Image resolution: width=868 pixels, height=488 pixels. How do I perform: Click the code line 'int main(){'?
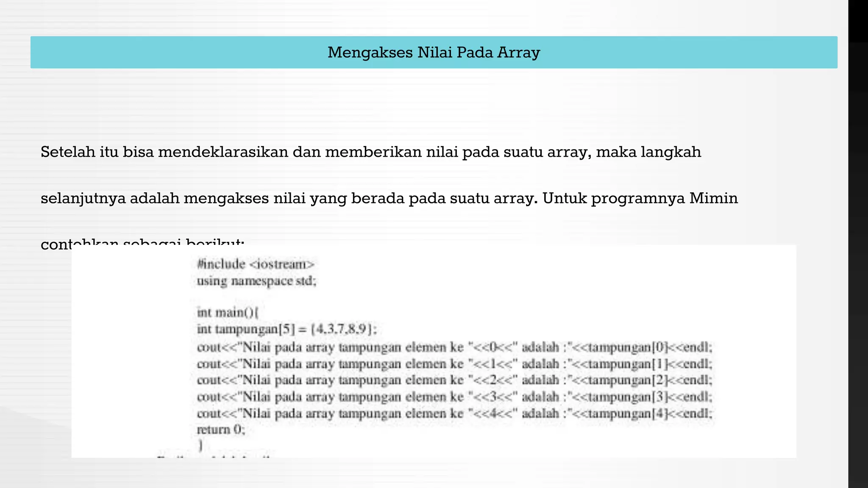point(228,313)
